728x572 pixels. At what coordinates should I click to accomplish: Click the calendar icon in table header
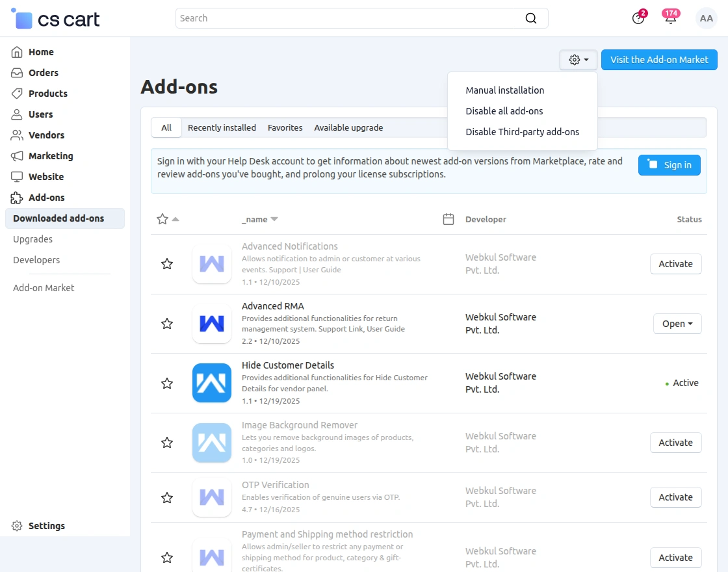point(448,219)
